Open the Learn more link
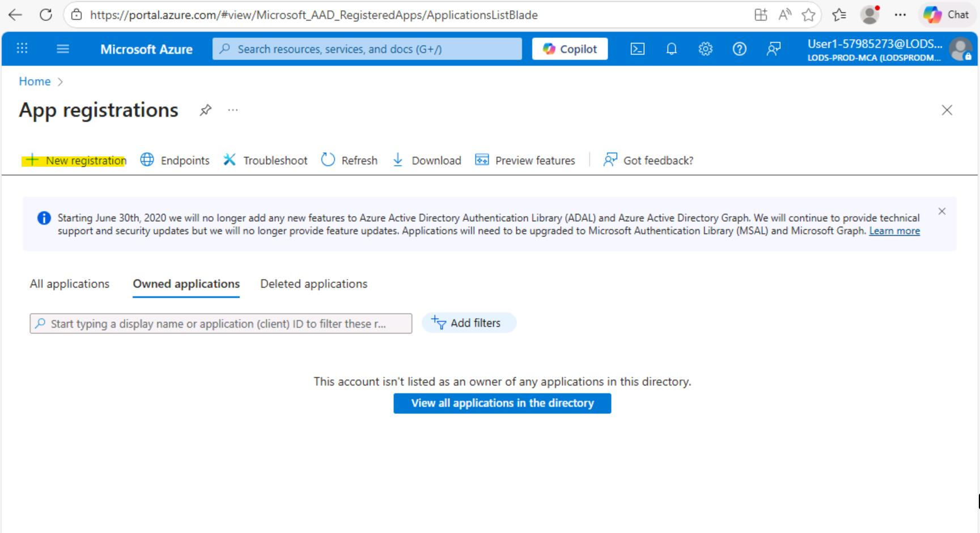Screen dimensions: 980x533 894,231
